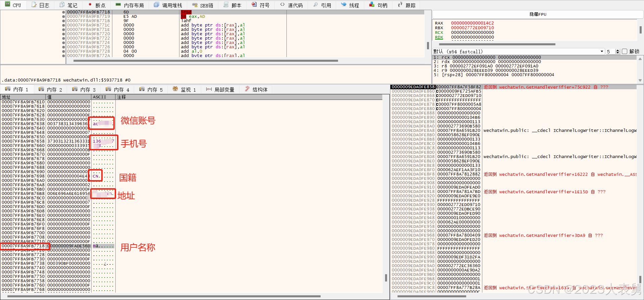Open the 局部变量 local variables tab

(220, 89)
